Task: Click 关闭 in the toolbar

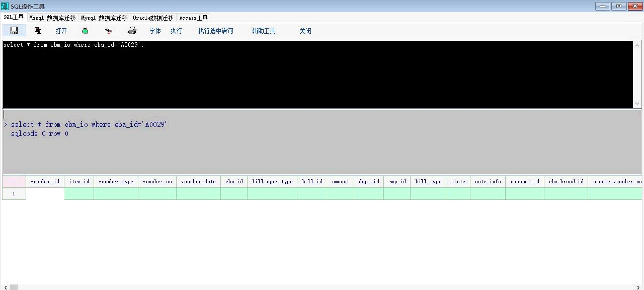Action: (305, 31)
